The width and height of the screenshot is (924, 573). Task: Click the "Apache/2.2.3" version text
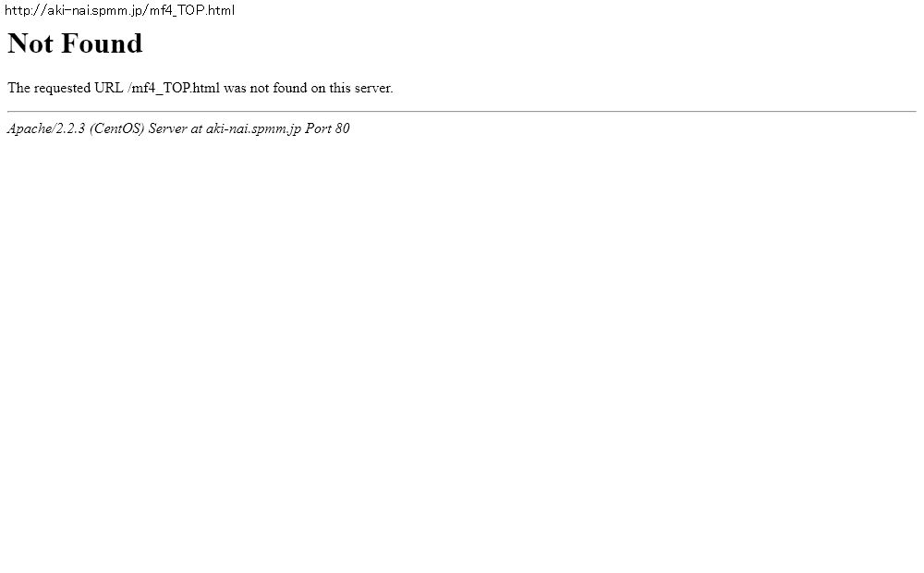46,128
